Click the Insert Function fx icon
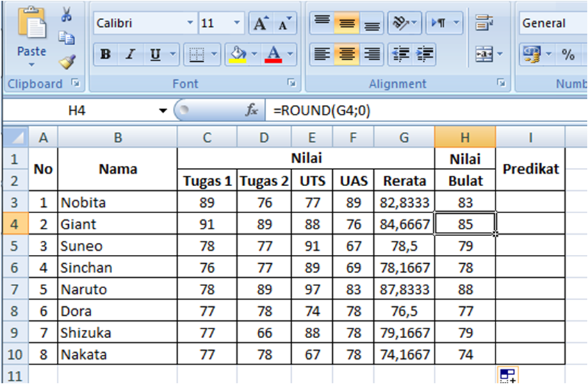588x384 pixels. tap(251, 110)
